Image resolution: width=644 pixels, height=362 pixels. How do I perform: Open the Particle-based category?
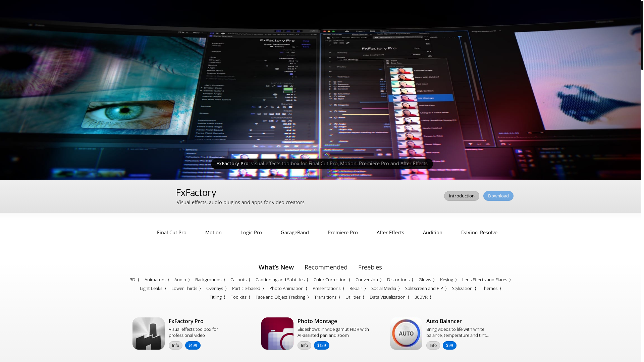tap(248, 289)
